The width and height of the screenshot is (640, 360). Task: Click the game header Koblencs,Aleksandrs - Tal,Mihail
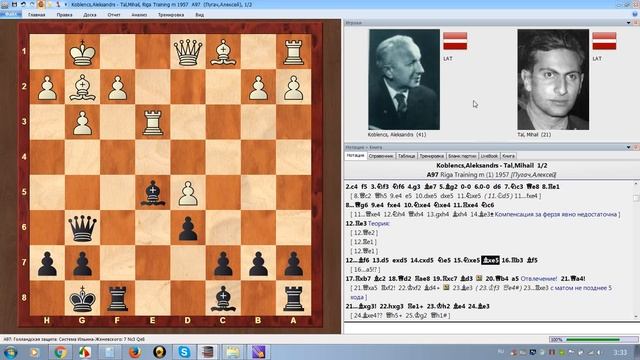tap(492, 165)
